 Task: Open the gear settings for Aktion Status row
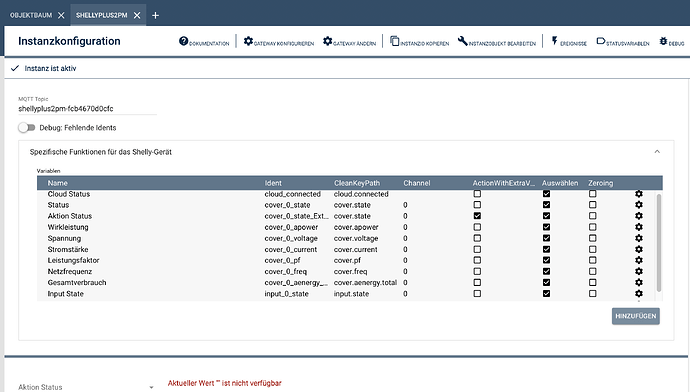click(x=639, y=216)
